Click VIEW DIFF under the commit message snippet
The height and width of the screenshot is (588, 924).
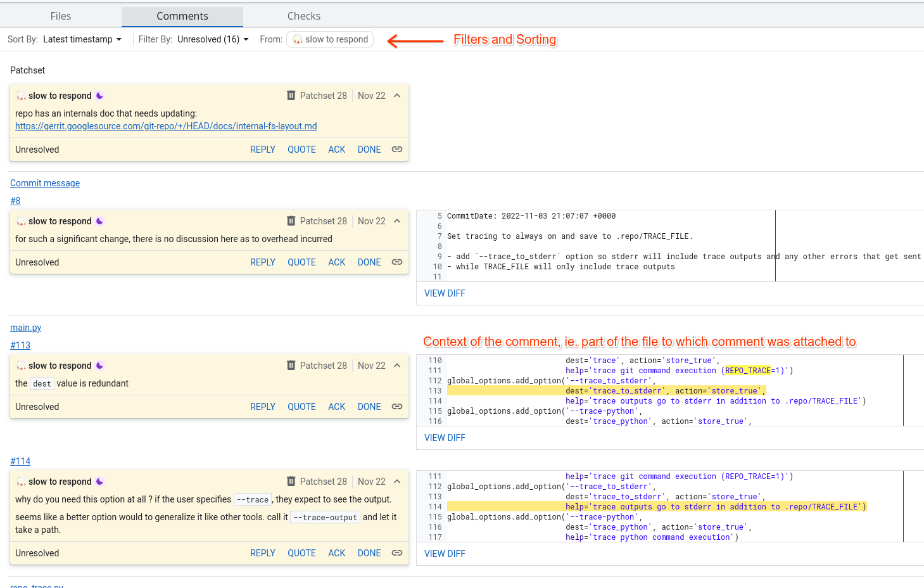445,293
